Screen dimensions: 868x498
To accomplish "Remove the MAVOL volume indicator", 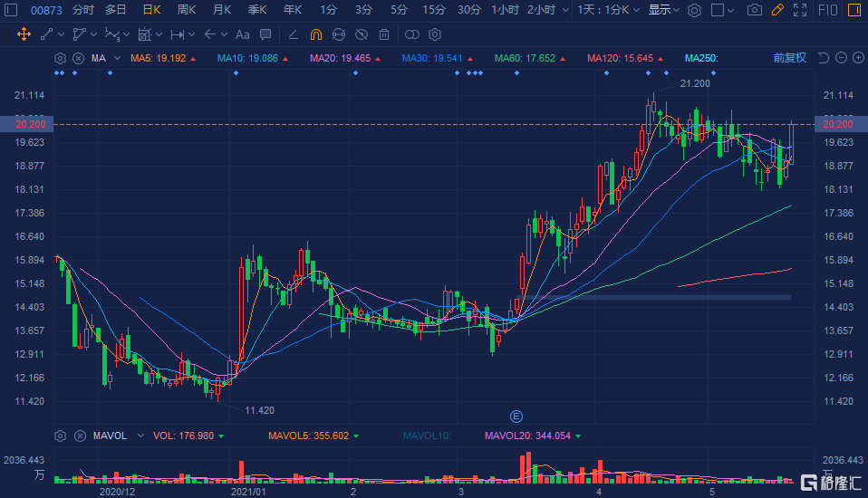I will (x=78, y=436).
